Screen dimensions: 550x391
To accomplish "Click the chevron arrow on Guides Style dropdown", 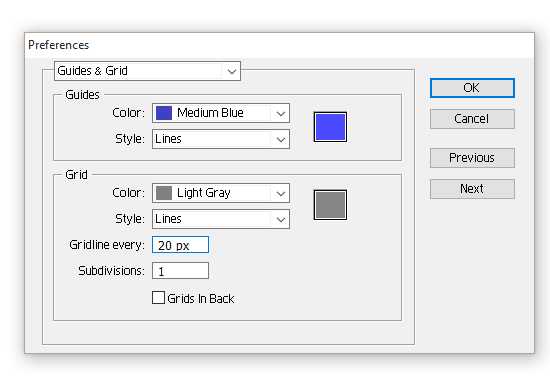I will click(x=281, y=140).
